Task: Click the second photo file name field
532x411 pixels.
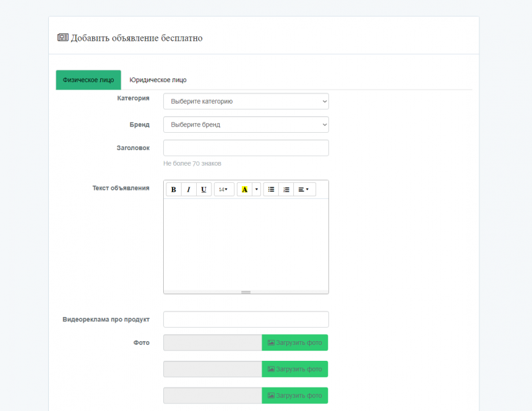Action: [213, 369]
